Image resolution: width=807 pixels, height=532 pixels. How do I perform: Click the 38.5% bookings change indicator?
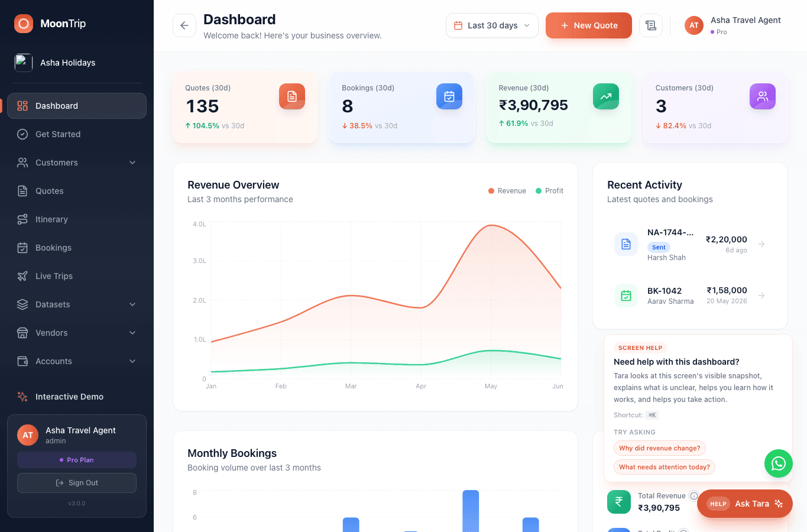[357, 126]
